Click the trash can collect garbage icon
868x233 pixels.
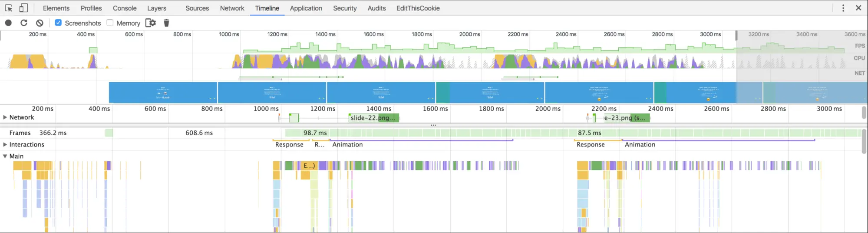[x=166, y=23]
